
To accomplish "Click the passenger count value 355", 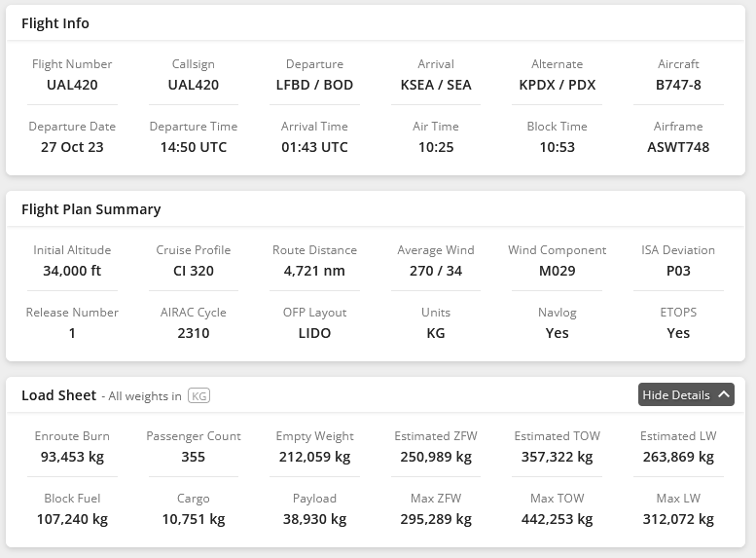I will pyautogui.click(x=194, y=457).
